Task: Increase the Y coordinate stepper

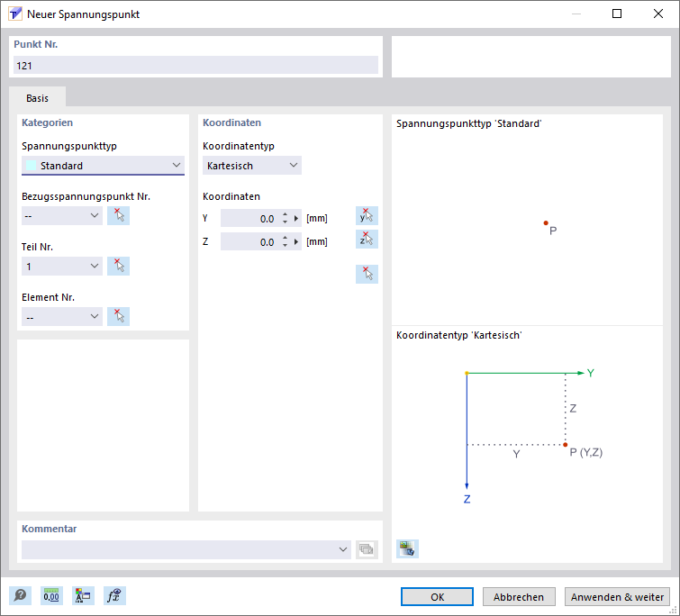Action: click(x=285, y=214)
